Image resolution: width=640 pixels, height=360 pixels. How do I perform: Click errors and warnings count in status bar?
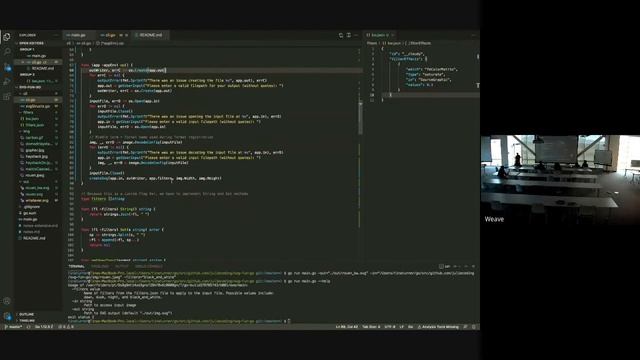pos(66,327)
